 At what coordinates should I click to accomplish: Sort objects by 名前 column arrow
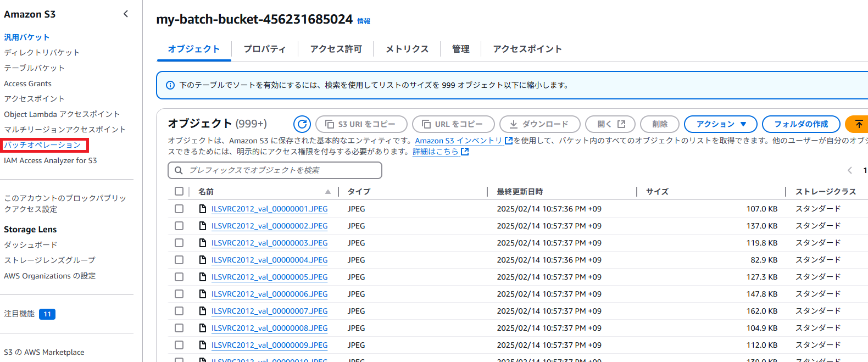coord(328,192)
